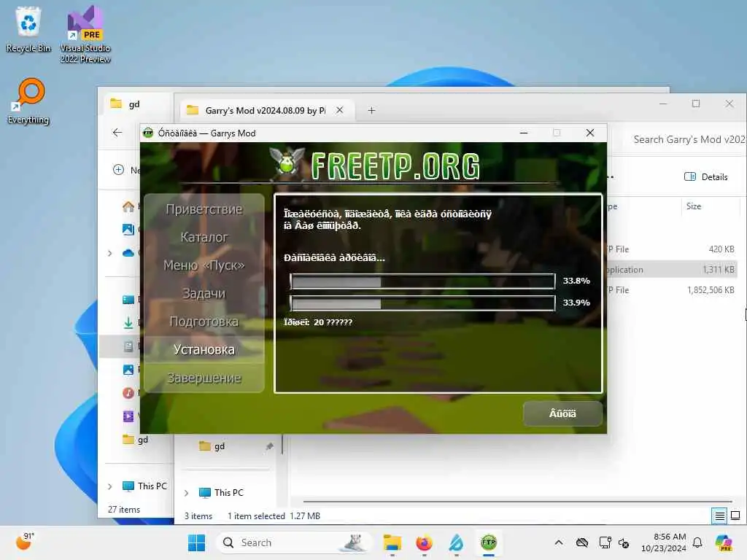This screenshot has height=560, width=747.
Task: Add a new Explorer tab
Action: click(x=371, y=111)
